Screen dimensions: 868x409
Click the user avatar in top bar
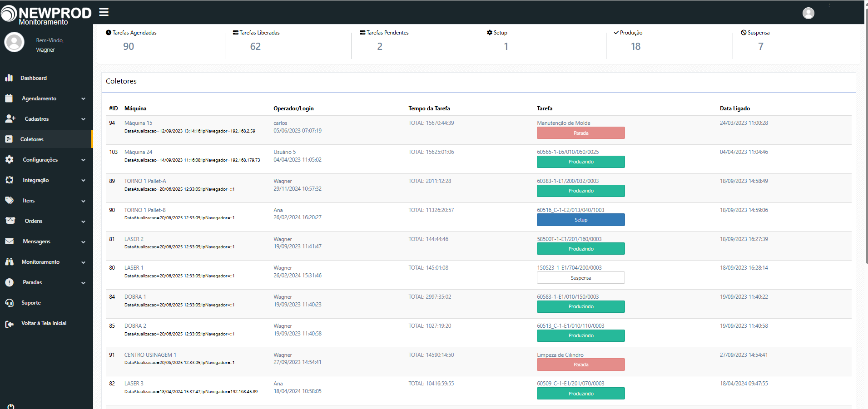[808, 13]
